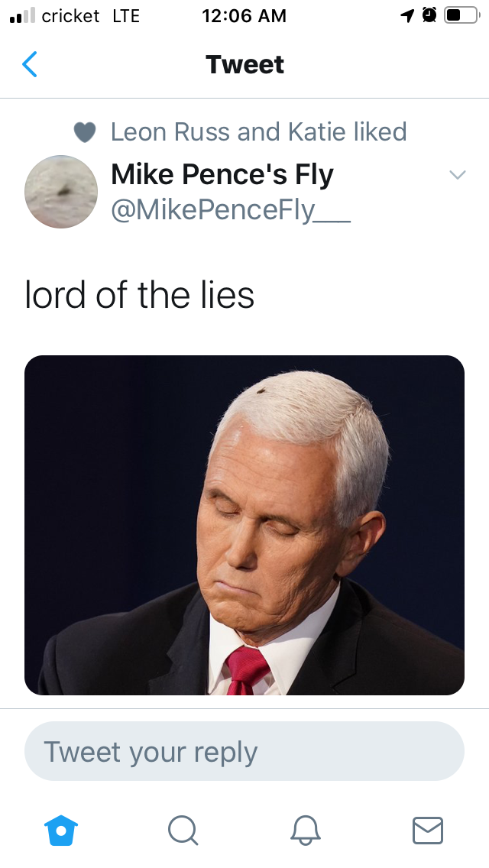Screen dimensions: 489x868
Task: Tap the location arrow in status bar
Action: (408, 15)
